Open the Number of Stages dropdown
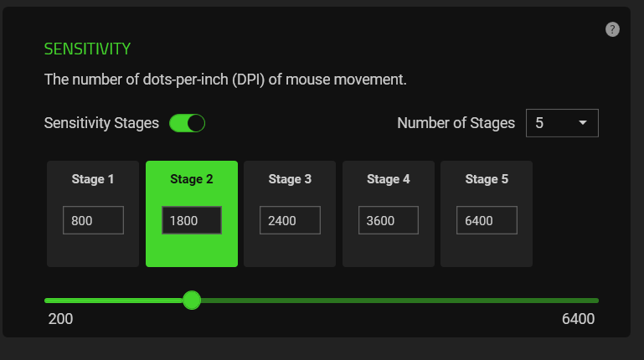644x360 pixels. pyautogui.click(x=561, y=123)
